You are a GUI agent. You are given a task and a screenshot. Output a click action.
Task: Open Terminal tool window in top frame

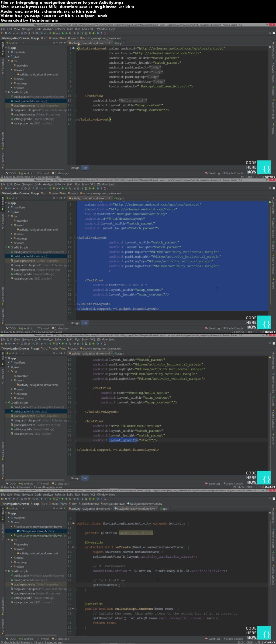pyautogui.click(x=43, y=173)
